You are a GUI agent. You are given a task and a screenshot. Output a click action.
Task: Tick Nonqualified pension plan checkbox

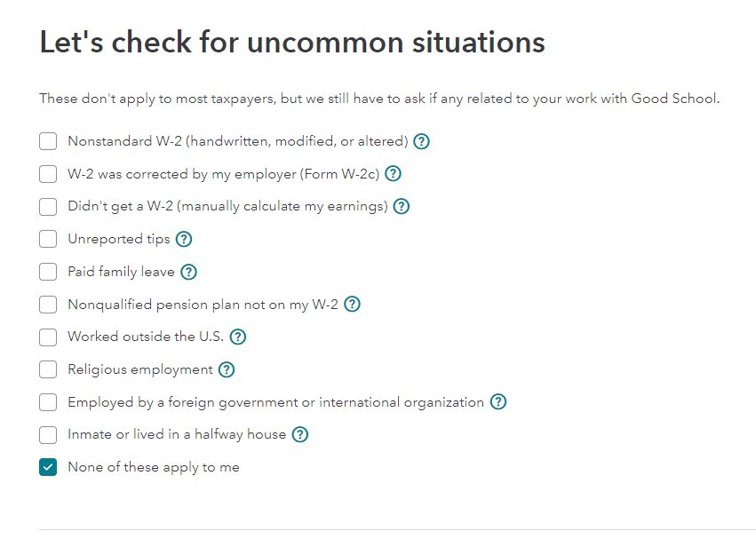point(48,305)
